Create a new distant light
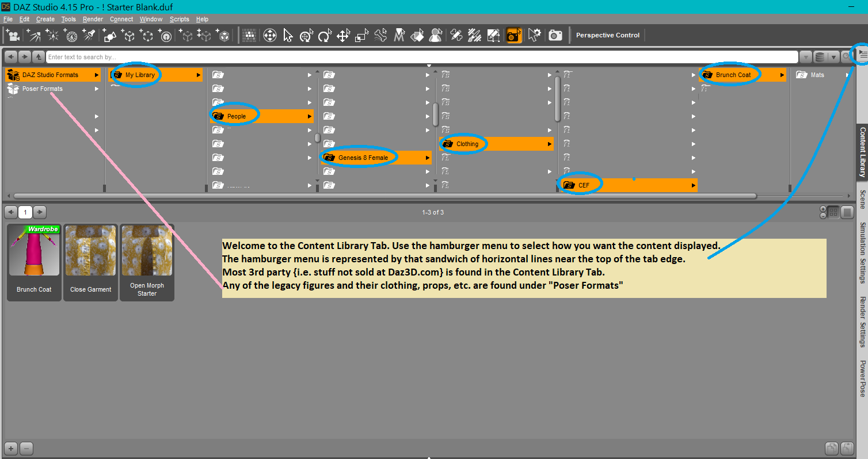Image resolution: width=868 pixels, height=459 pixels. point(33,35)
